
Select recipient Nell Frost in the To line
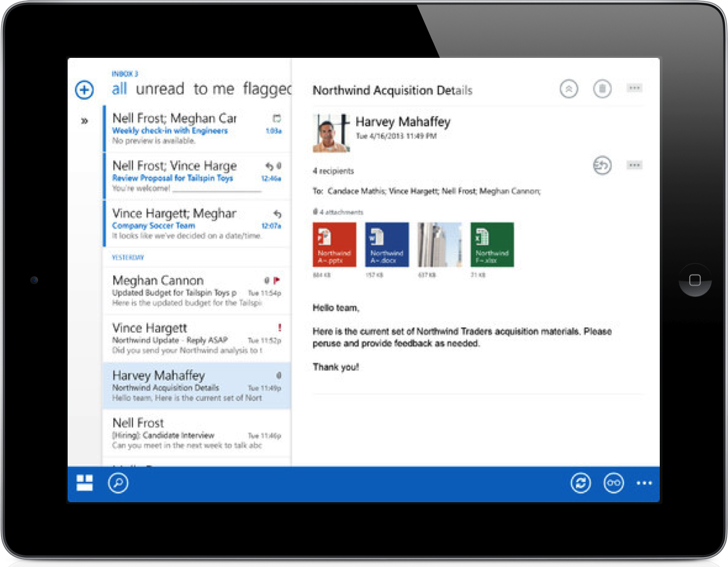[459, 191]
